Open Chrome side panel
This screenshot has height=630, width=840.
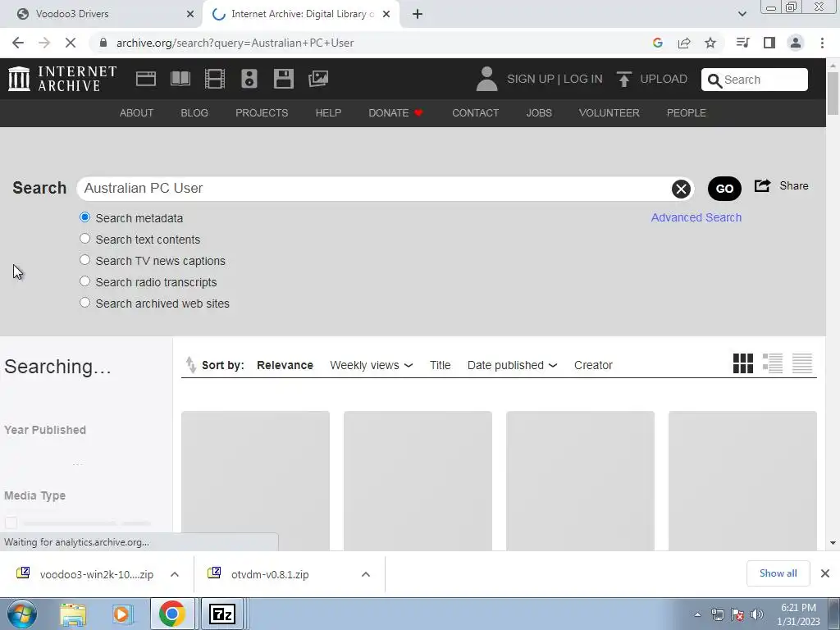coord(769,43)
